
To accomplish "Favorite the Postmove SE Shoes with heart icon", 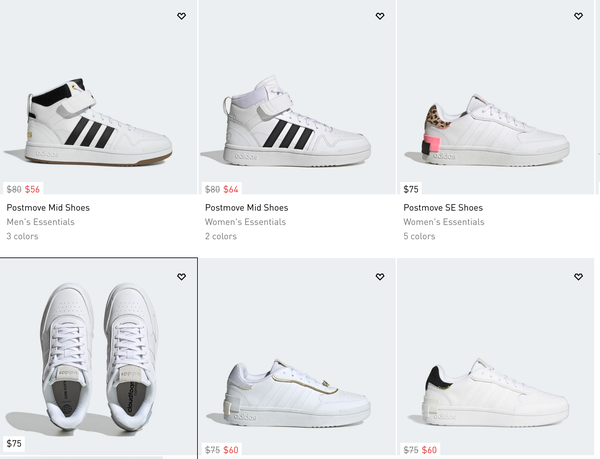I will 578,16.
